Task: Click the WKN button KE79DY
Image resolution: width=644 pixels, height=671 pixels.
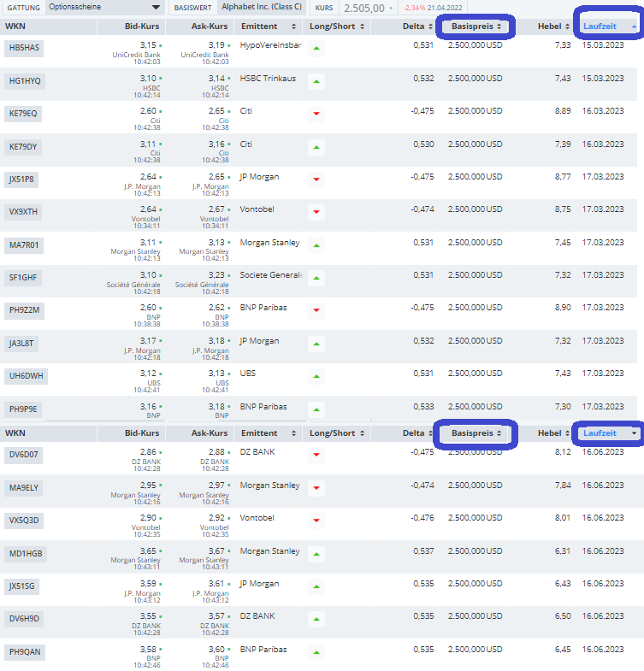Action: (23, 147)
